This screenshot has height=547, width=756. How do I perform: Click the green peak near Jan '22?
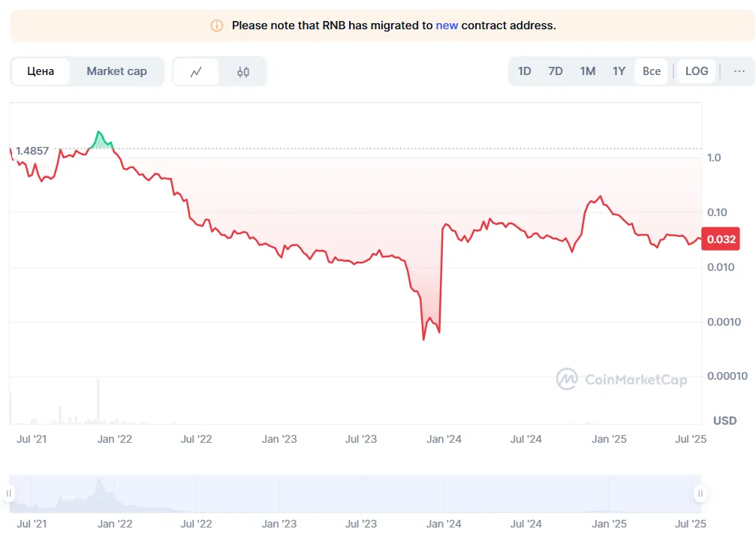pyautogui.click(x=100, y=137)
